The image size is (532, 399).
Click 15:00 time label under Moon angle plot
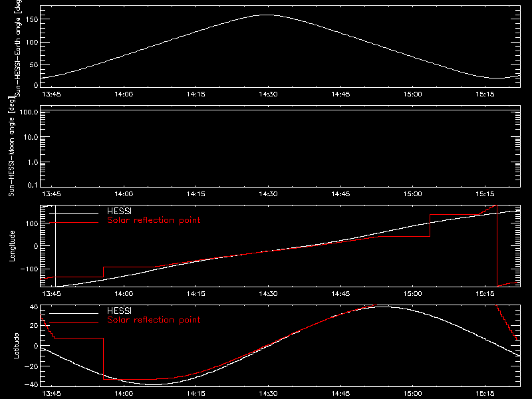[412, 194]
